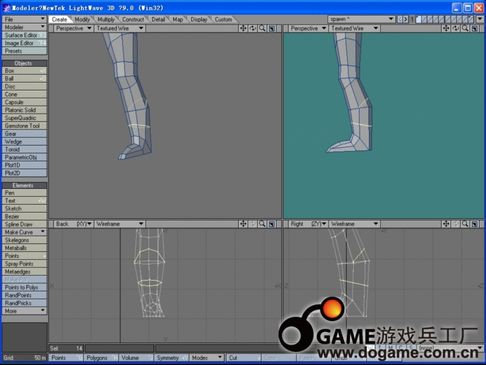Open top-right viewport Textured Wire dropdown

coord(355,28)
